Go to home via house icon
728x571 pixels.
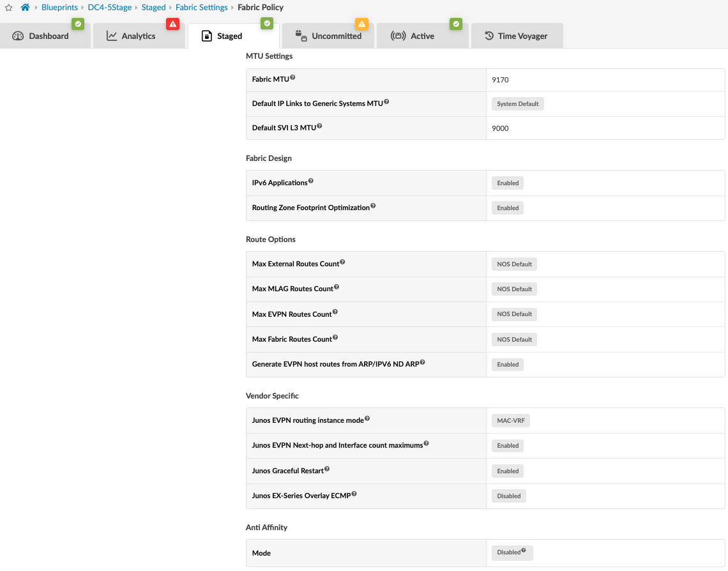25,8
